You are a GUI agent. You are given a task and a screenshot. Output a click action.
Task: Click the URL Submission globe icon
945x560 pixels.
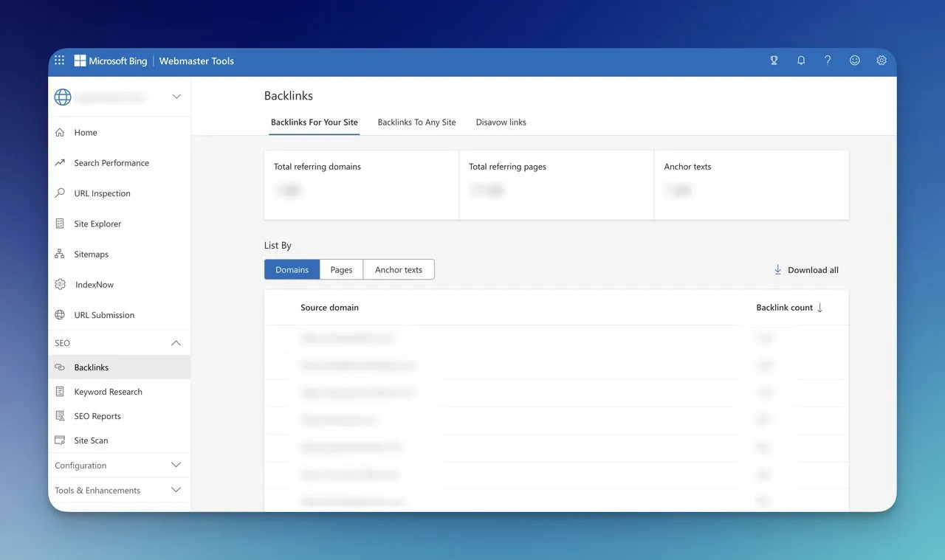[60, 315]
